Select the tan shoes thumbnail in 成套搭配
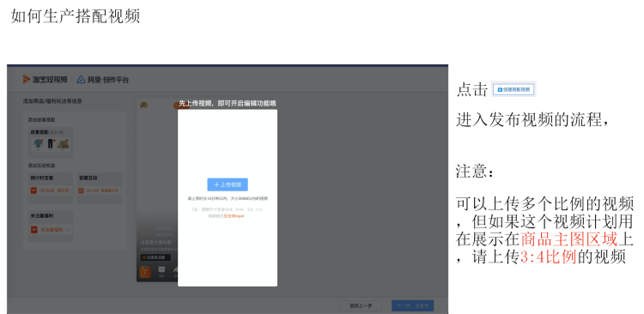644x314 pixels. pos(64,143)
